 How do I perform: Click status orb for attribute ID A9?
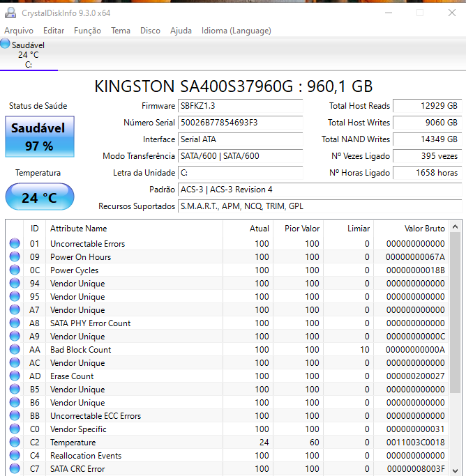[15, 336]
